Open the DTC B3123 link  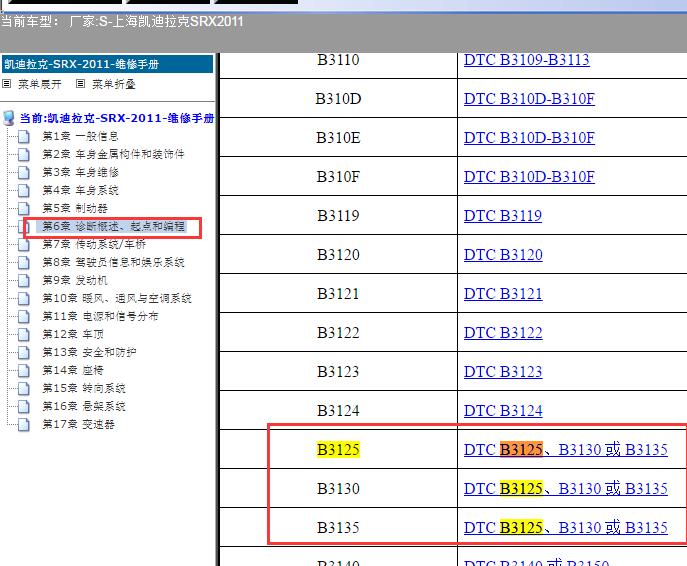[503, 371]
